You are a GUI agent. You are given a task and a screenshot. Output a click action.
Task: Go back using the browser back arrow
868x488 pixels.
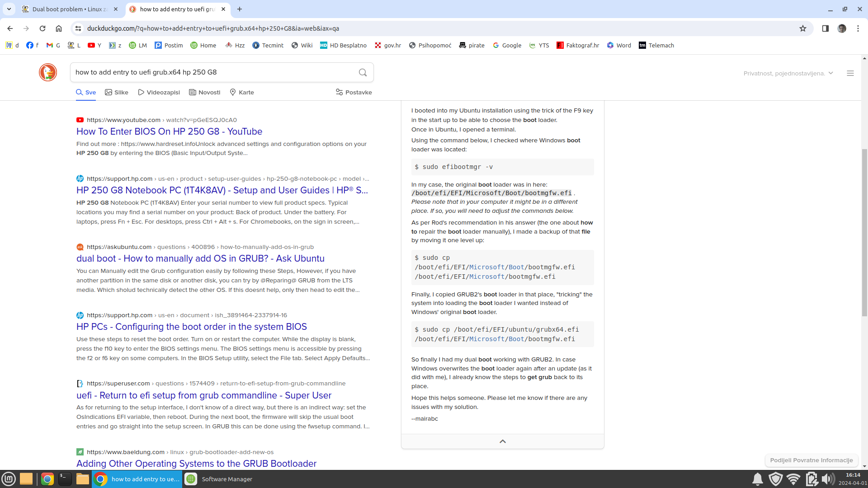coord(10,28)
